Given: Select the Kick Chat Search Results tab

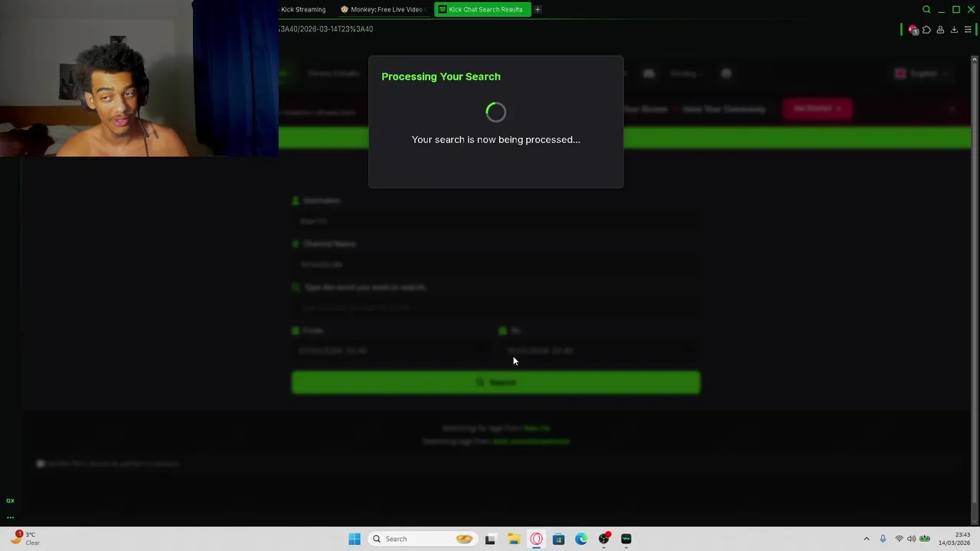Looking at the screenshot, I should coord(482,9).
